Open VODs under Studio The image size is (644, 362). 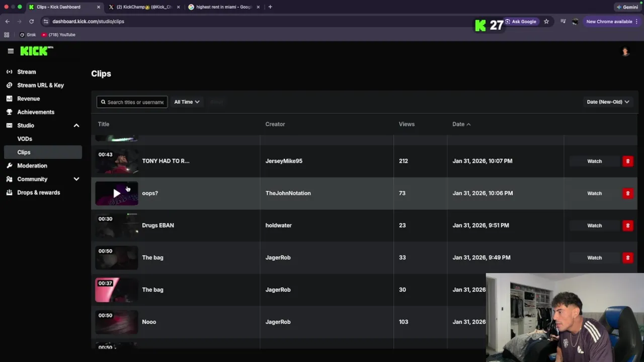coord(25,139)
